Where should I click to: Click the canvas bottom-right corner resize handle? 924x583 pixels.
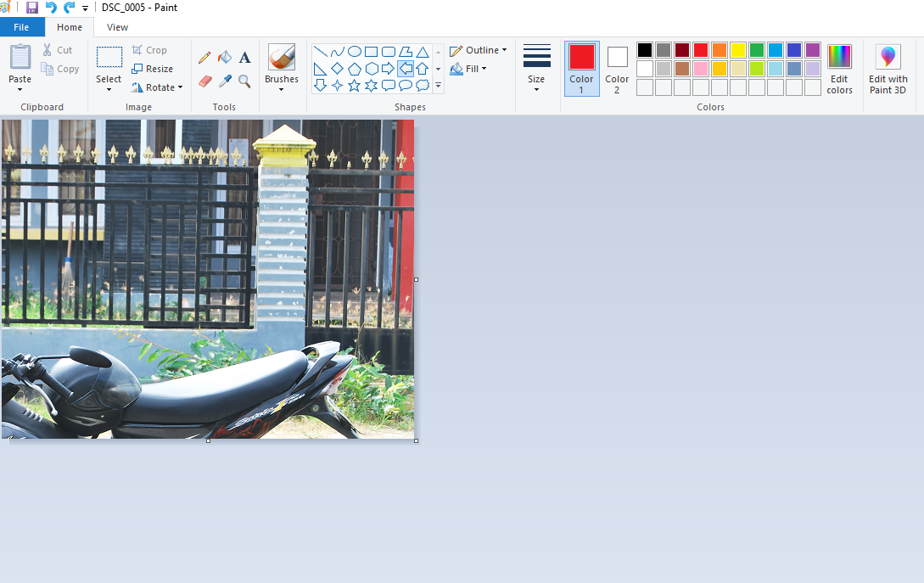click(x=416, y=441)
